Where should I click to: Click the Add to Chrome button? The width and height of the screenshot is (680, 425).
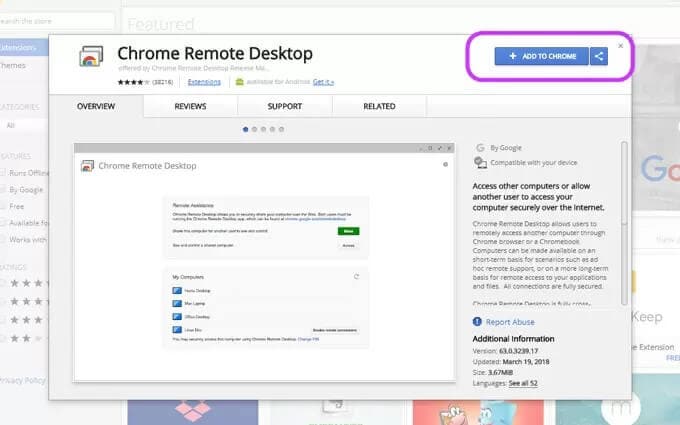click(x=541, y=56)
